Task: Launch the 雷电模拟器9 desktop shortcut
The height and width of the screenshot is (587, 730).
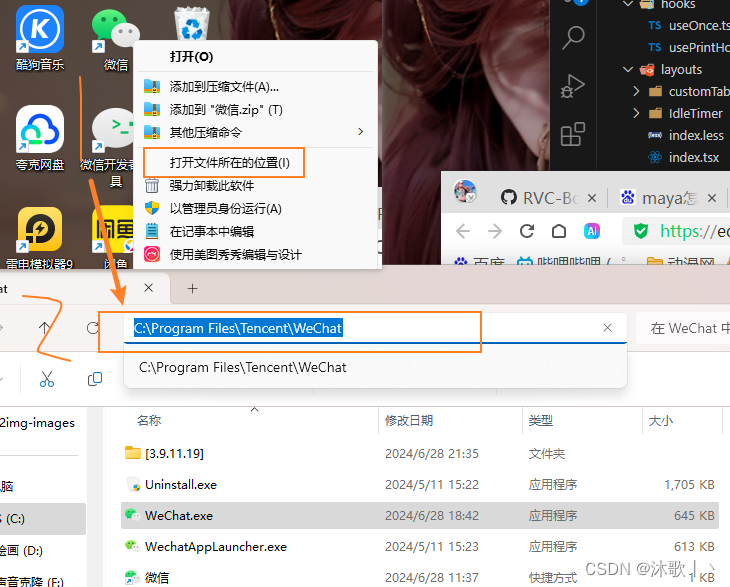Action: point(40,237)
